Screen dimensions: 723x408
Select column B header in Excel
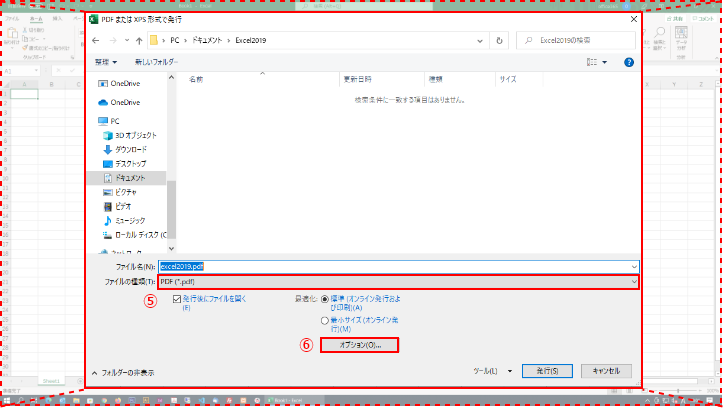click(51, 85)
